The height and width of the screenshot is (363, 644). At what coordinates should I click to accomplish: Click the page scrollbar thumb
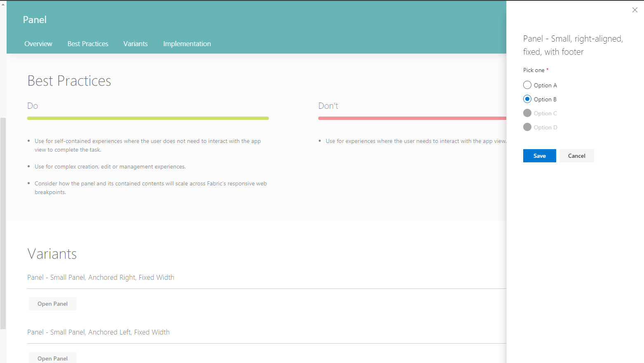tap(3, 222)
